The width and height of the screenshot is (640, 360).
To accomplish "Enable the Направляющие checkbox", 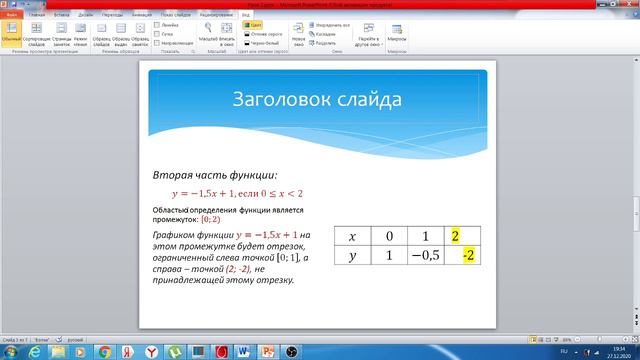I will pos(157,43).
